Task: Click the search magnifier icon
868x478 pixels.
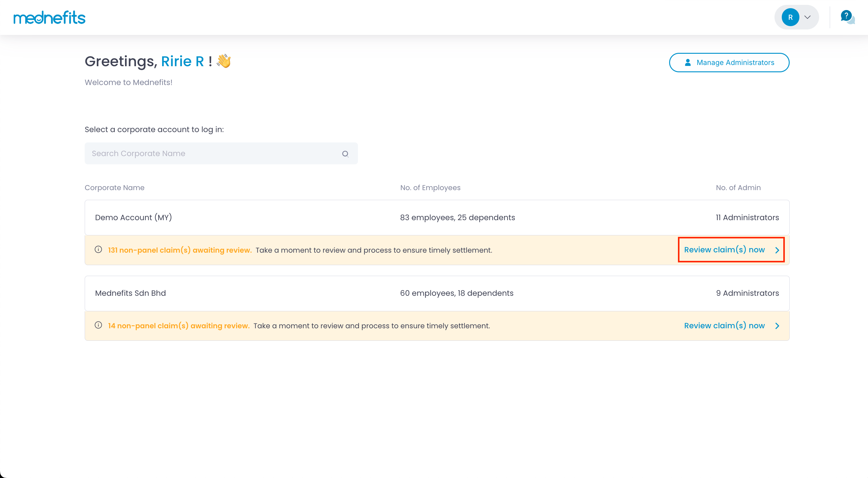Action: coord(345,154)
